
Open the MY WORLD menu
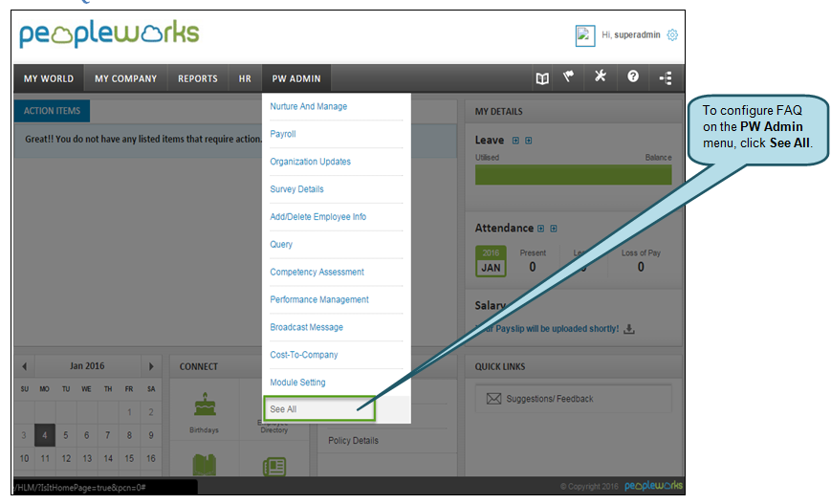point(49,78)
